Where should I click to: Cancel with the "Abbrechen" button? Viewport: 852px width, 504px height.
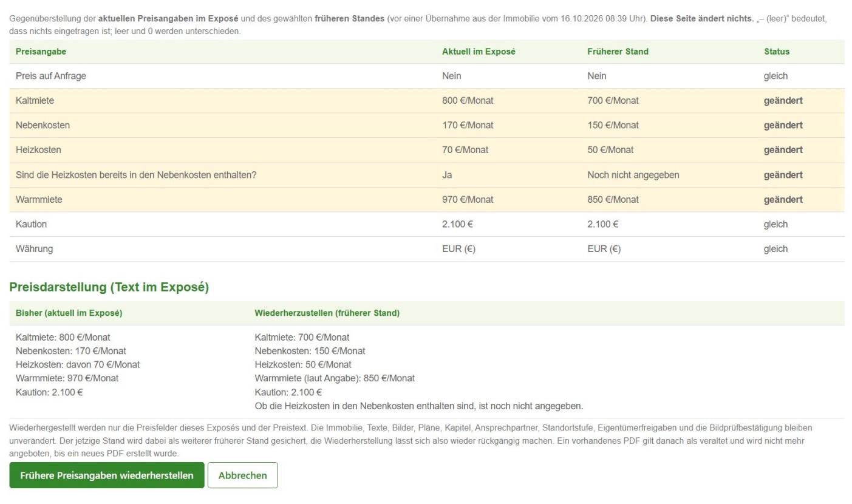(x=242, y=475)
